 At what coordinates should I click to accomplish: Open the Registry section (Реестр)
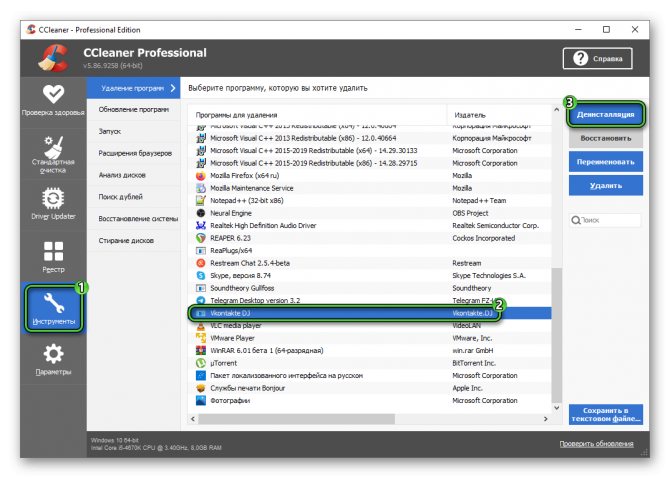pyautogui.click(x=53, y=256)
